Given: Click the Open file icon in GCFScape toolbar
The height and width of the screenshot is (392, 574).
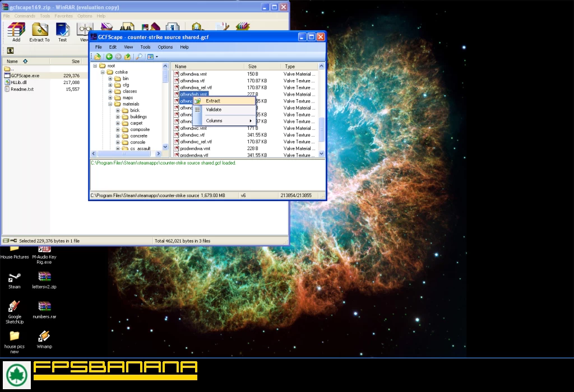Looking at the screenshot, I should 98,57.
